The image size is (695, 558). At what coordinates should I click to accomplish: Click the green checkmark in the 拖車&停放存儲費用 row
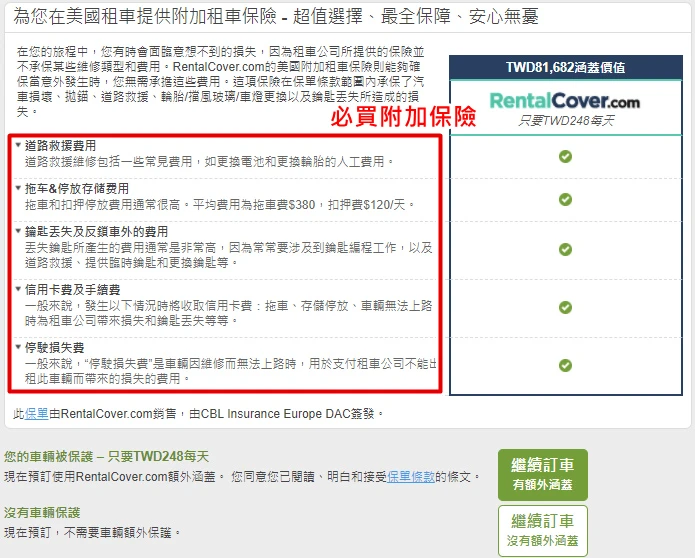(x=565, y=199)
